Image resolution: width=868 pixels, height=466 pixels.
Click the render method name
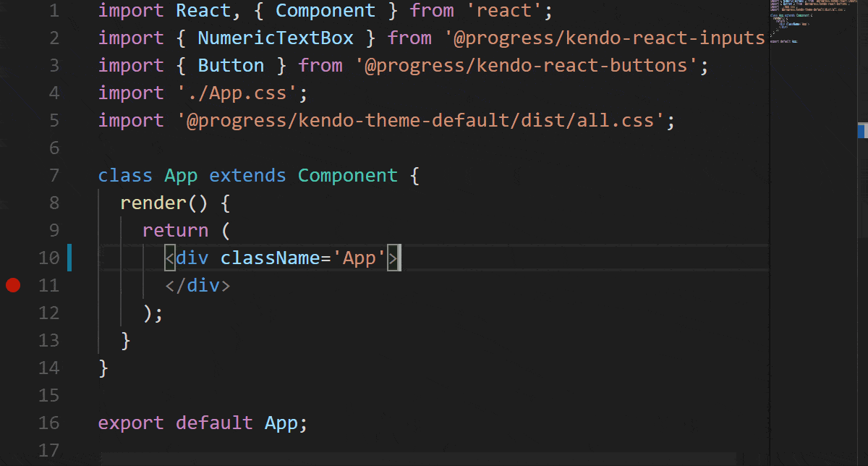154,203
